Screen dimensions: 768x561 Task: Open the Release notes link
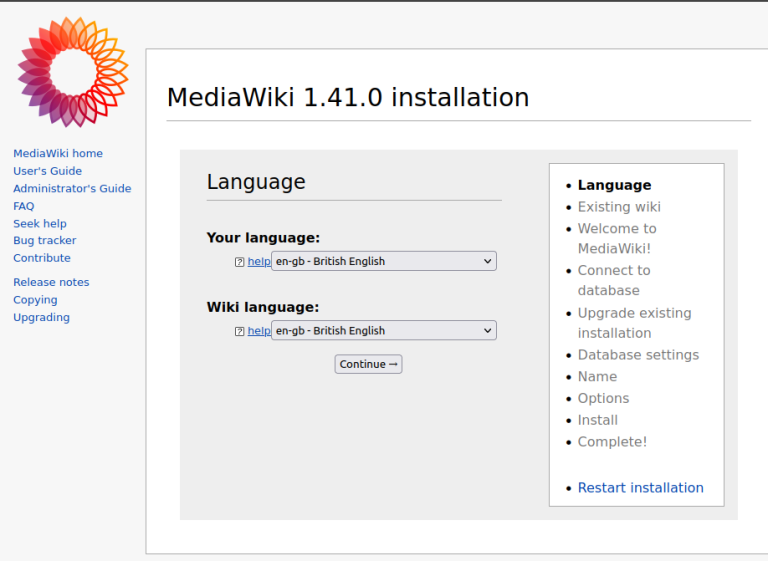pyautogui.click(x=51, y=282)
